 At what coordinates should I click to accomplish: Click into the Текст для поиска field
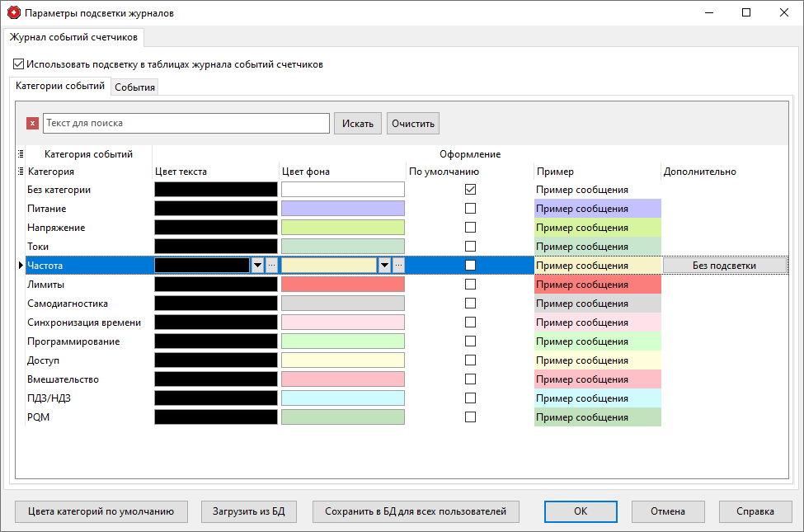(x=186, y=123)
